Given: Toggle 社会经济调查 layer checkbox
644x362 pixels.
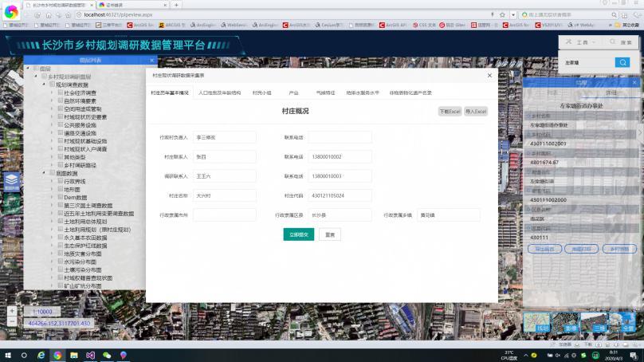Looking at the screenshot, I should pos(61,92).
